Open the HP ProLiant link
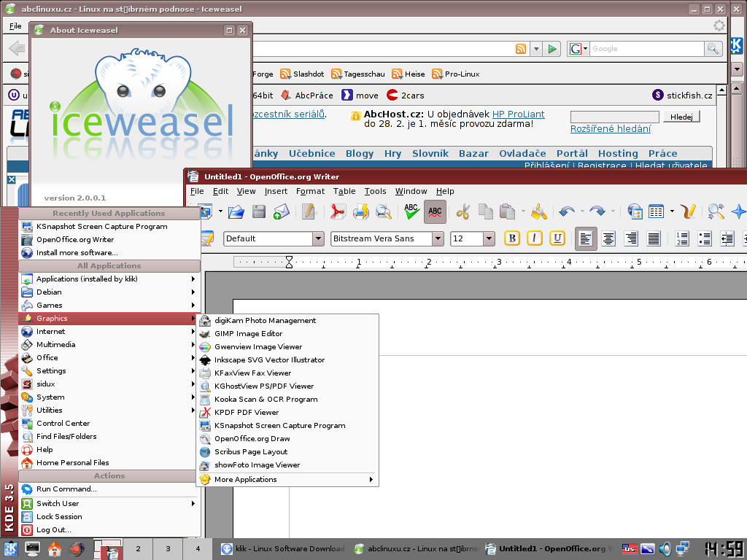Viewport: 747px width, 560px height. tap(519, 114)
